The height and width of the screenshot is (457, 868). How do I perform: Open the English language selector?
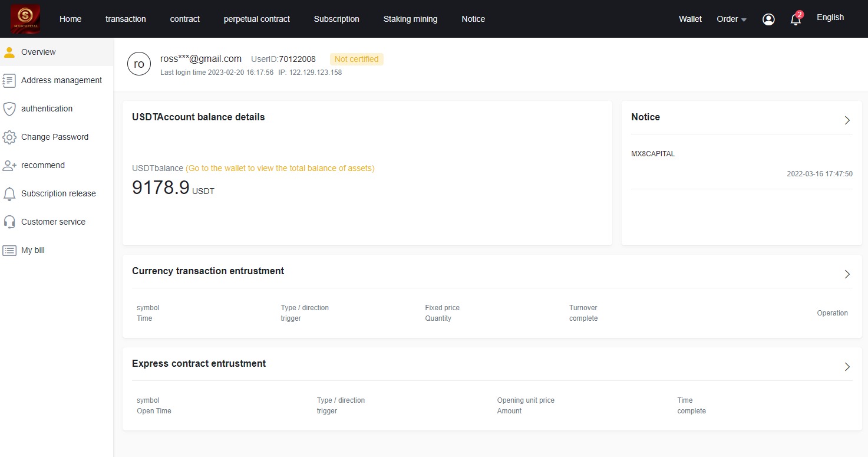tap(830, 17)
